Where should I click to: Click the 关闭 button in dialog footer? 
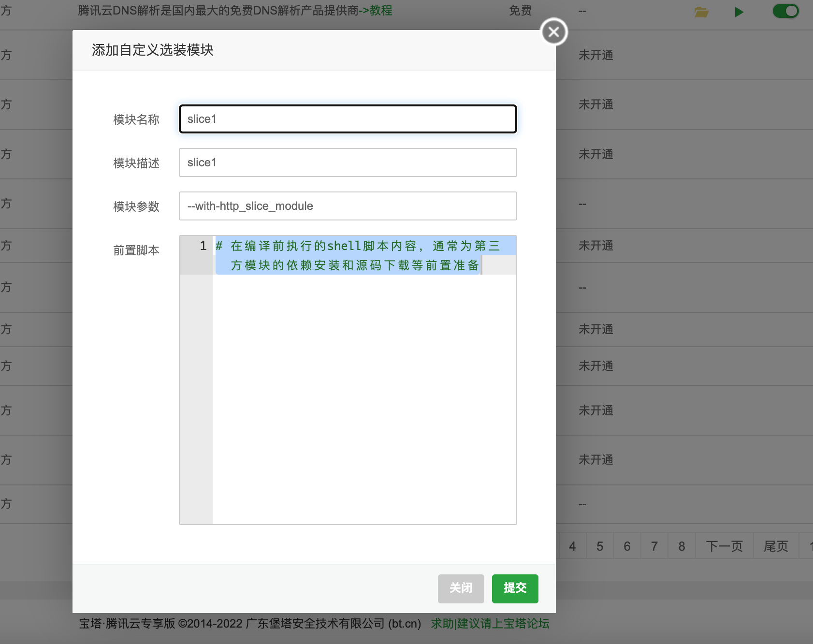461,588
